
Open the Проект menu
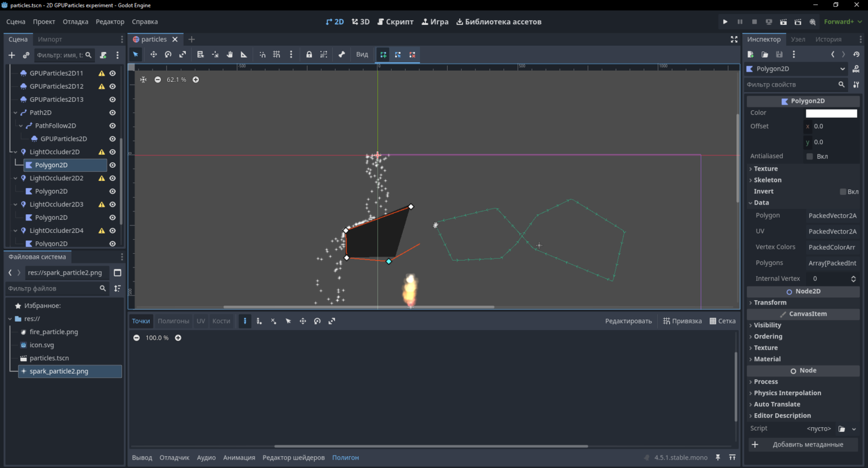click(44, 22)
